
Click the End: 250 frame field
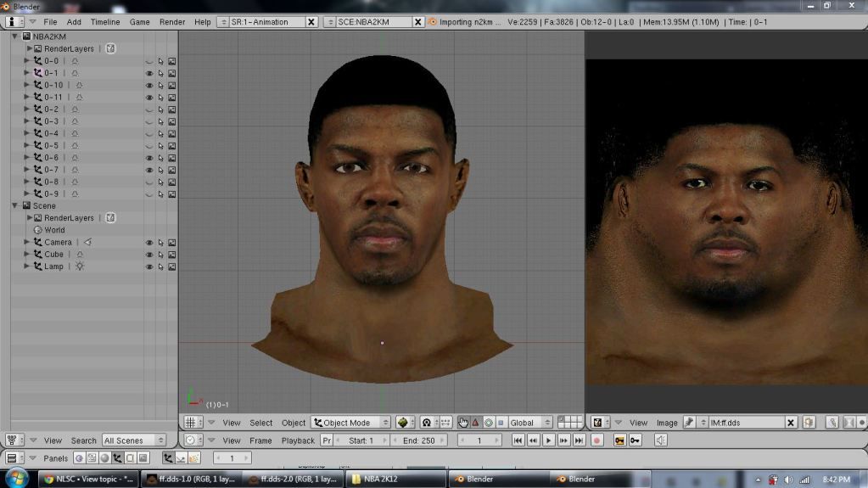[x=419, y=440]
